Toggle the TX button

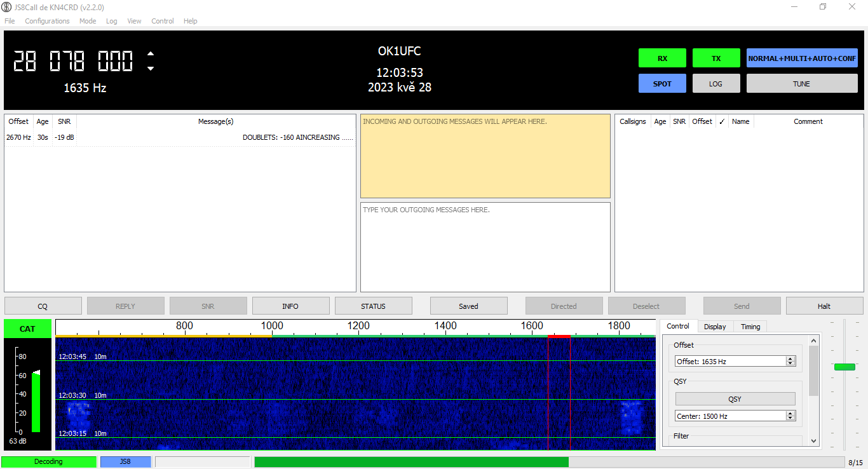pos(716,58)
